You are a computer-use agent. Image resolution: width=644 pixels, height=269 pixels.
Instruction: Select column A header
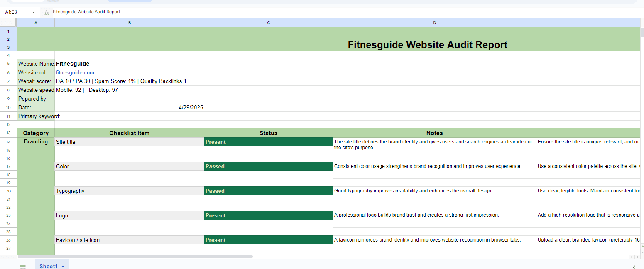point(36,22)
